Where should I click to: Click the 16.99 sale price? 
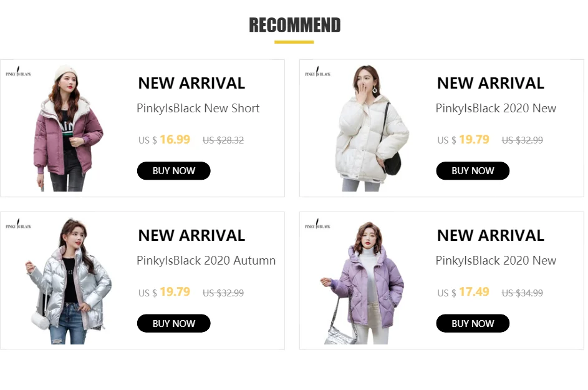tap(175, 140)
